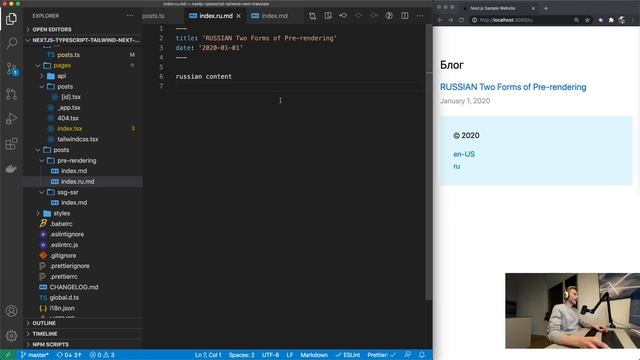Viewport: 640px width, 360px height.
Task: Expand the NPM Scripts section
Action: (x=83, y=344)
